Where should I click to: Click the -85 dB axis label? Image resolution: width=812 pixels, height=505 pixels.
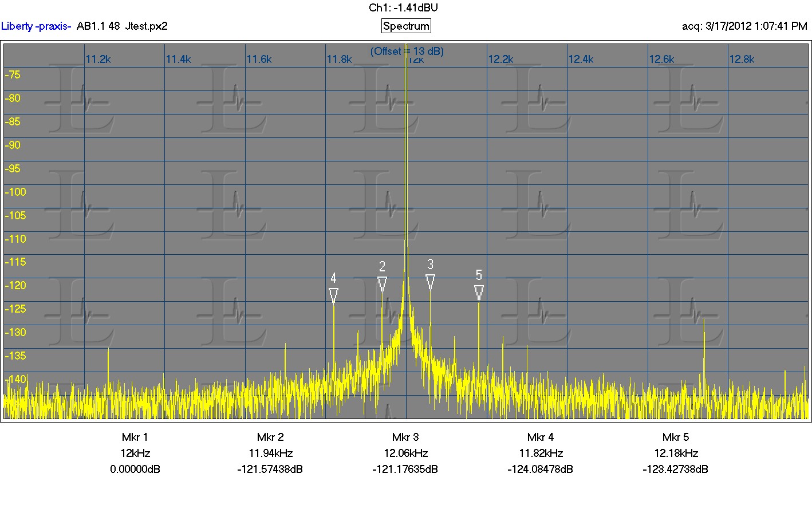[x=13, y=121]
